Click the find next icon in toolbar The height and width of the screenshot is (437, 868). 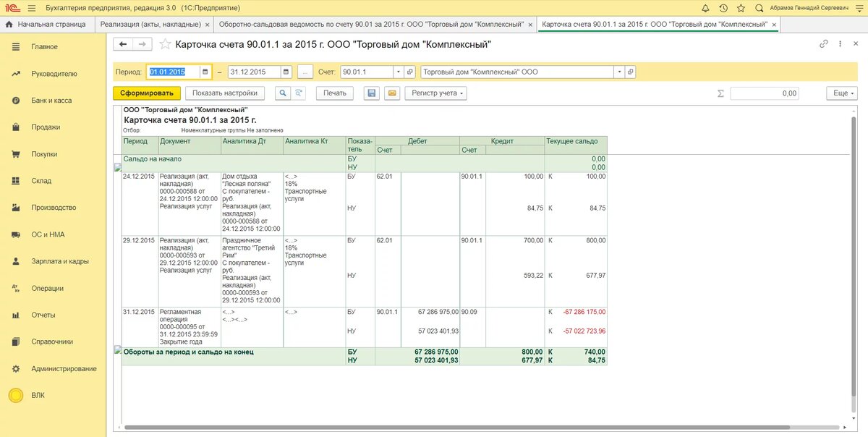(x=299, y=93)
